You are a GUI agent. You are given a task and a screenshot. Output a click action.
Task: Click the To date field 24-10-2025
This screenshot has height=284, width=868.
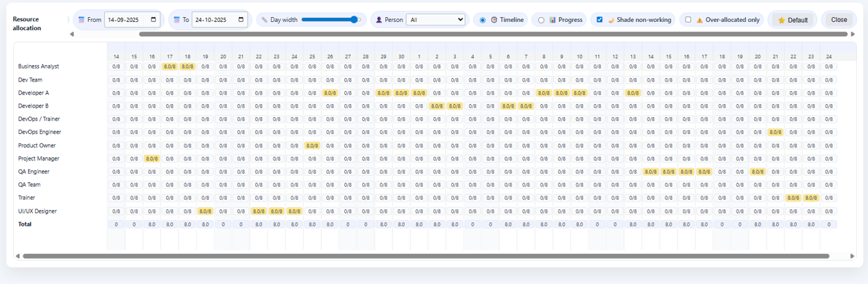coord(220,20)
